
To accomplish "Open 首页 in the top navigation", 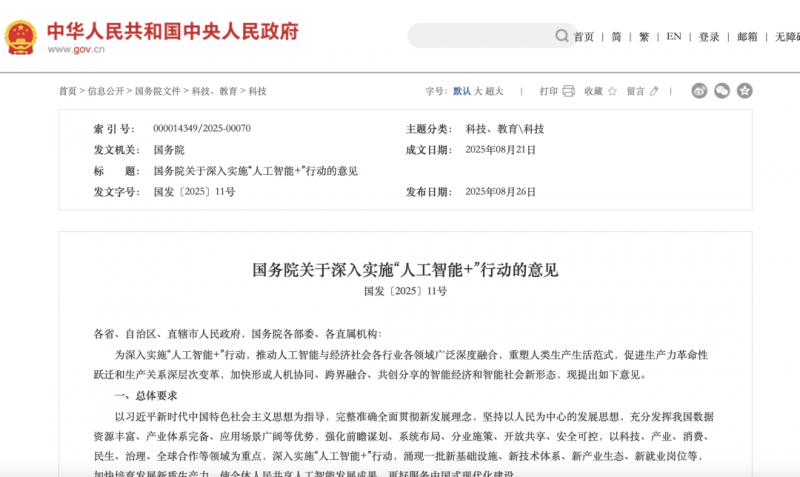I will pos(584,37).
